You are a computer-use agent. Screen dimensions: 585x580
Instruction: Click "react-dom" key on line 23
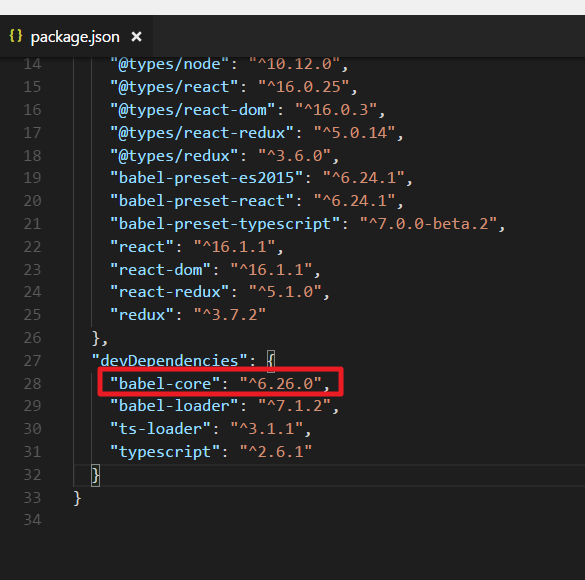160,270
